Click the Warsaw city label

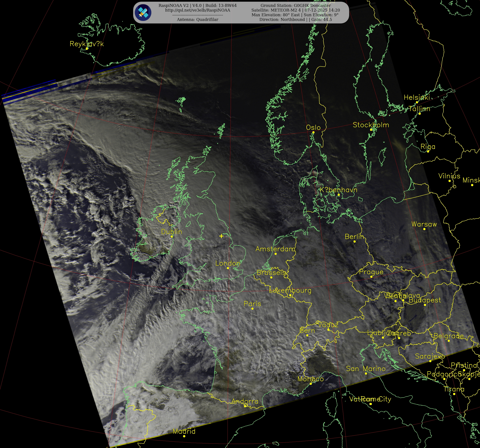[424, 224]
